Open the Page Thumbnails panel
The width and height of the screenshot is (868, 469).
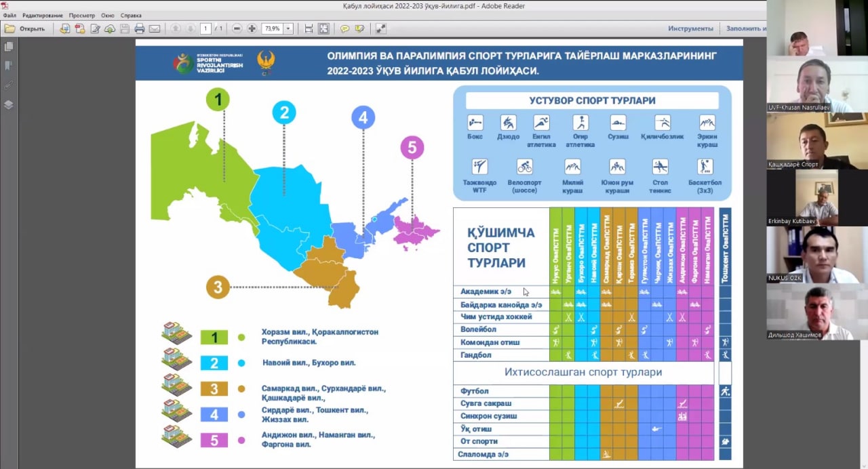click(x=9, y=47)
